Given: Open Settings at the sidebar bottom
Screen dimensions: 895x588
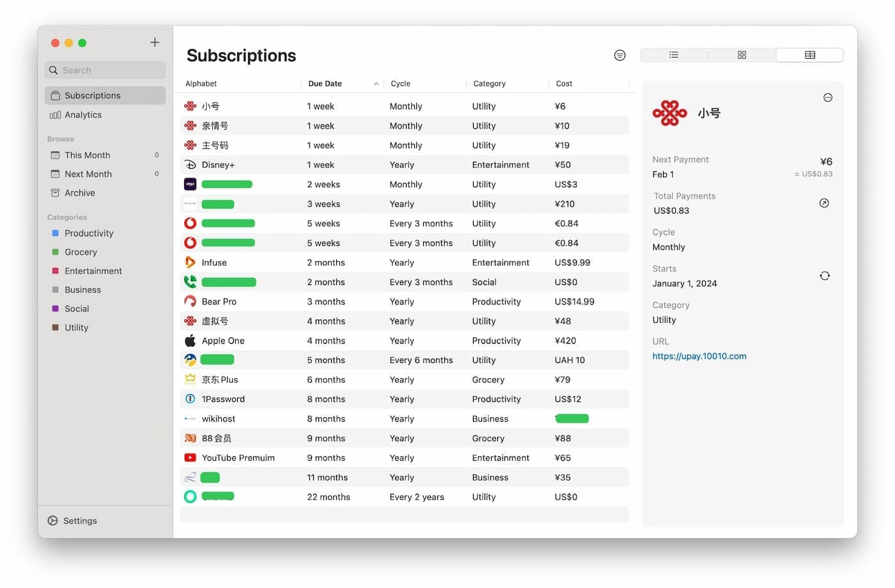Looking at the screenshot, I should (80, 521).
